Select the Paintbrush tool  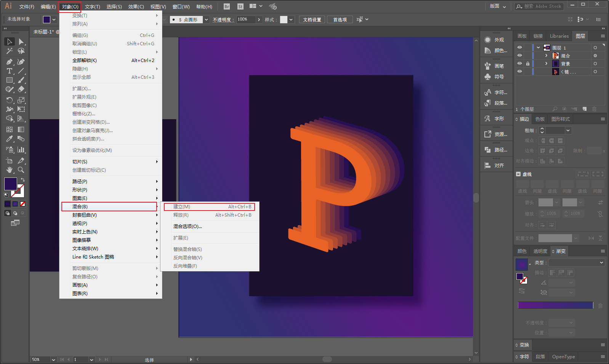tap(21, 80)
